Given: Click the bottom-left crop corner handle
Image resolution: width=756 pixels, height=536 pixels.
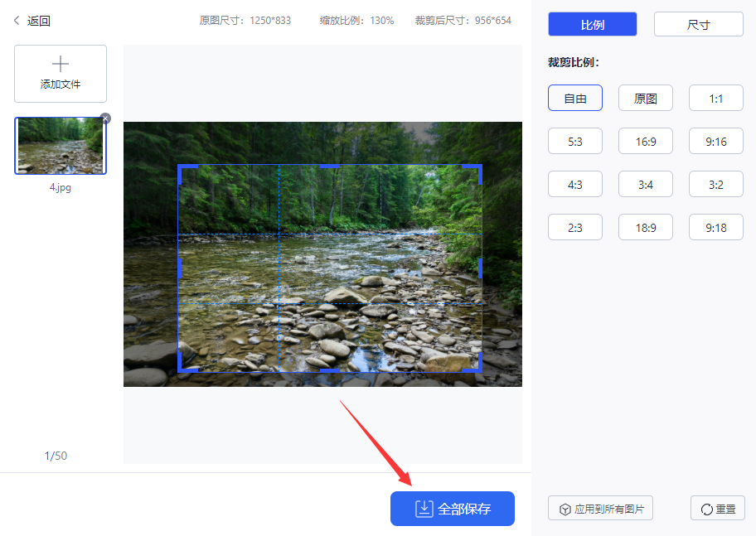Looking at the screenshot, I should coord(181,369).
